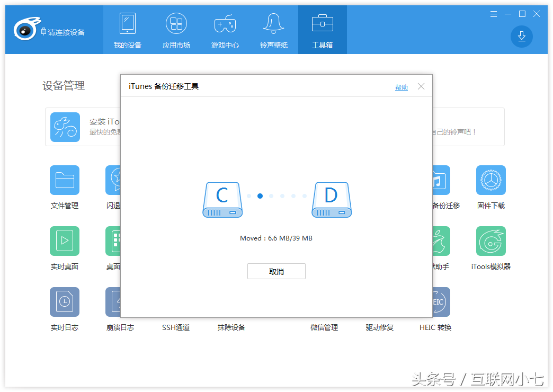The image size is (553, 392).
Task: Open the 文件管理 file manager icon
Action: pyautogui.click(x=65, y=181)
